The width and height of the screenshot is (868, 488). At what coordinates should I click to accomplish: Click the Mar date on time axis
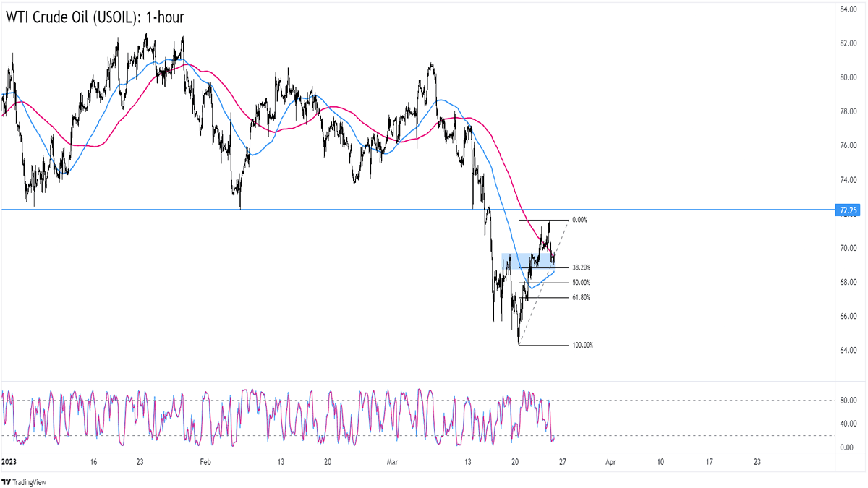(392, 461)
